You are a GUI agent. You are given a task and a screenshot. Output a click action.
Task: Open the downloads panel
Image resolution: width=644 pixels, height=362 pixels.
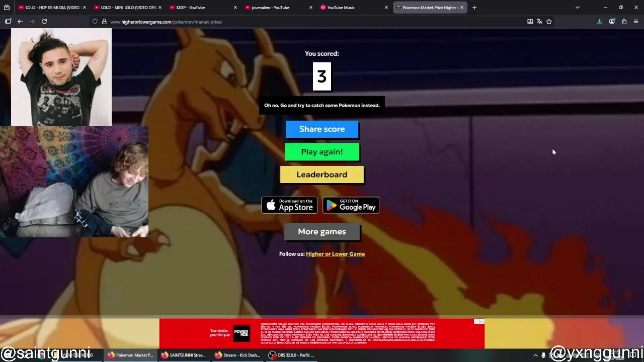tap(599, 22)
